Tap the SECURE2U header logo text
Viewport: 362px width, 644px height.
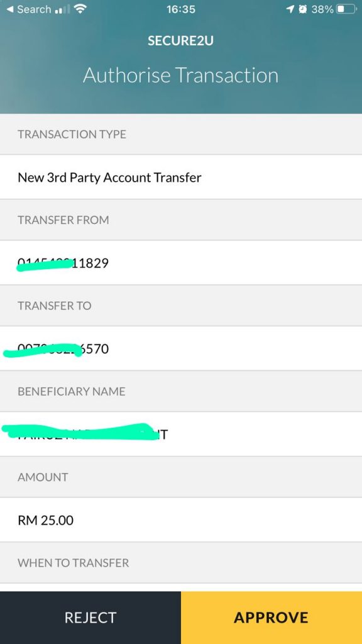pos(181,40)
